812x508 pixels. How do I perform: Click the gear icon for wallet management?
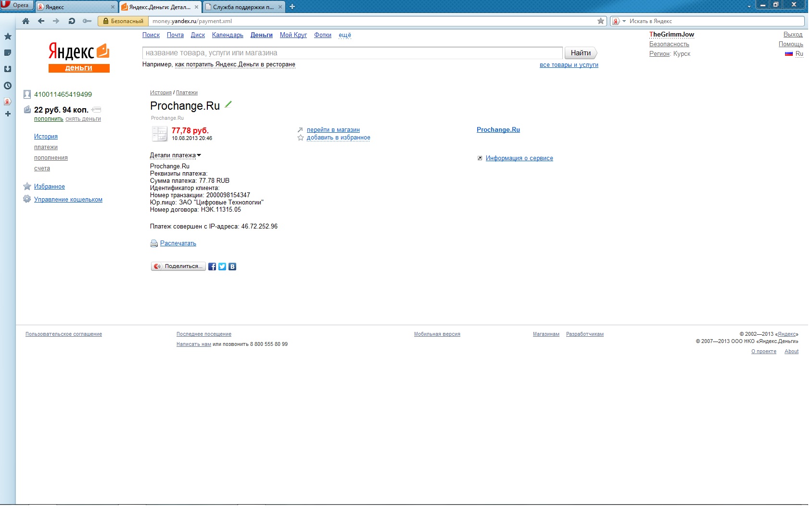point(27,199)
